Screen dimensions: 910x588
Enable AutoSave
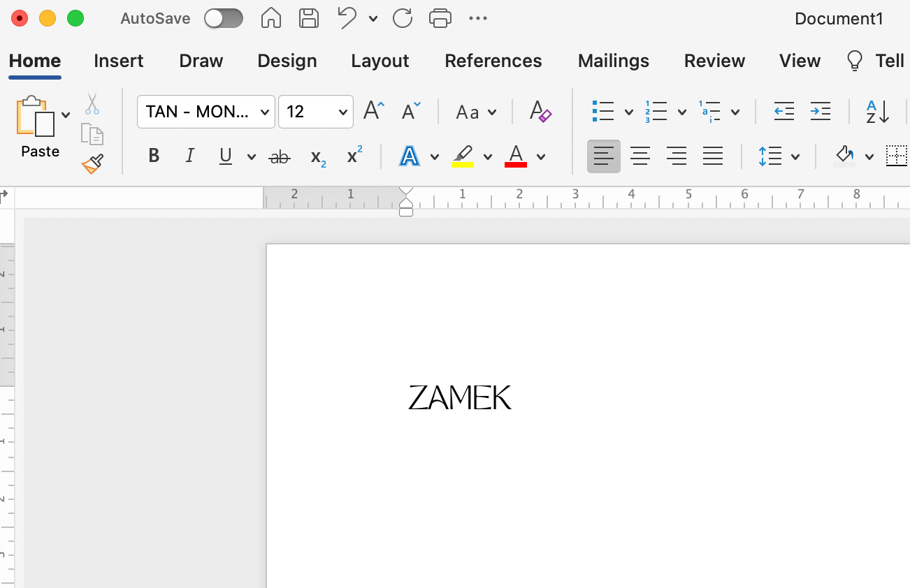(224, 18)
